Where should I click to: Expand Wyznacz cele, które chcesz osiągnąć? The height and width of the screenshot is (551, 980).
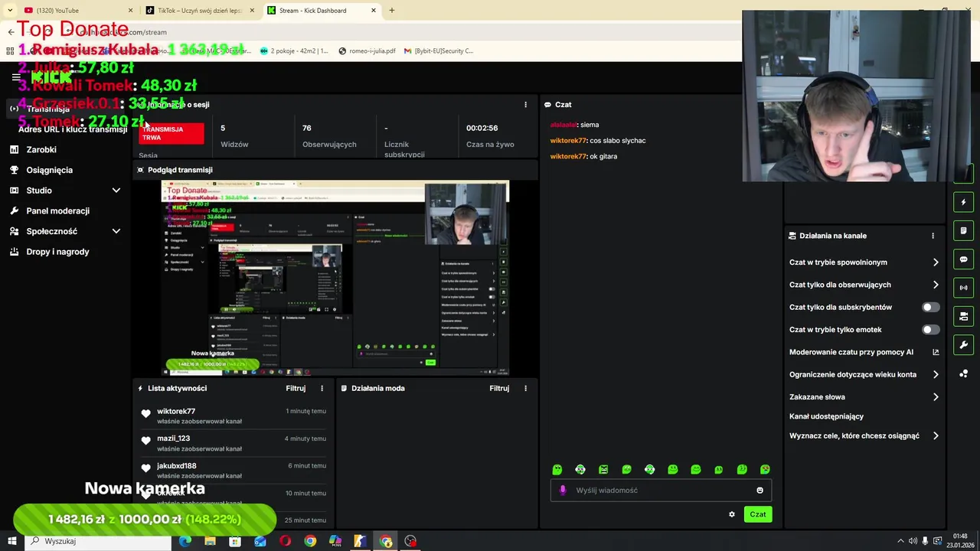936,436
